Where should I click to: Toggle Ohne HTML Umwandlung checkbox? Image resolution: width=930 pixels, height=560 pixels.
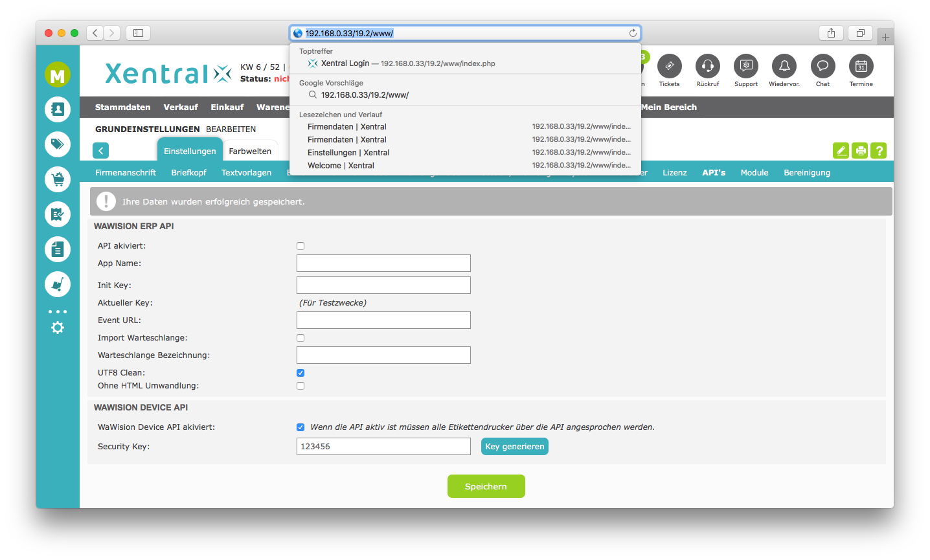tap(301, 386)
